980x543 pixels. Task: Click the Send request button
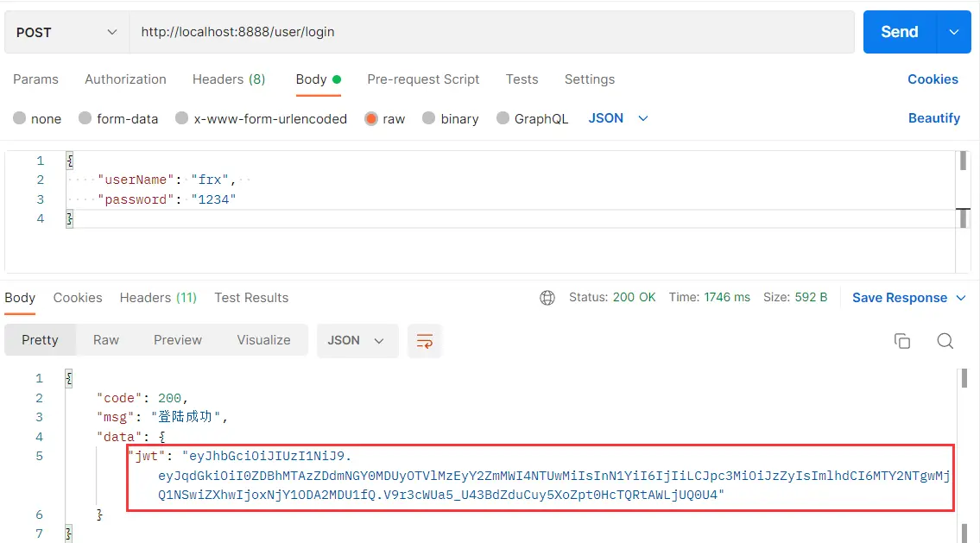click(900, 32)
